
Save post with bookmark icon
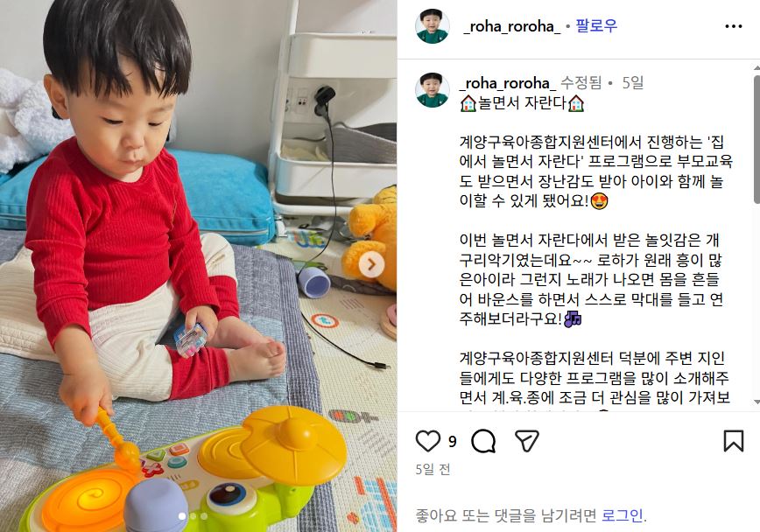[x=734, y=441]
